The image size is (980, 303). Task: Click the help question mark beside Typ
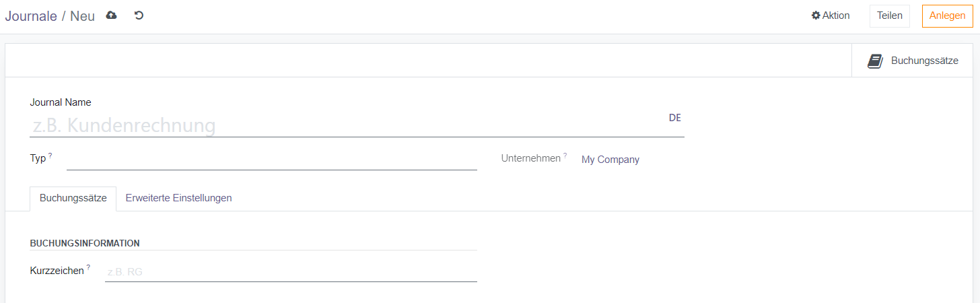50,156
